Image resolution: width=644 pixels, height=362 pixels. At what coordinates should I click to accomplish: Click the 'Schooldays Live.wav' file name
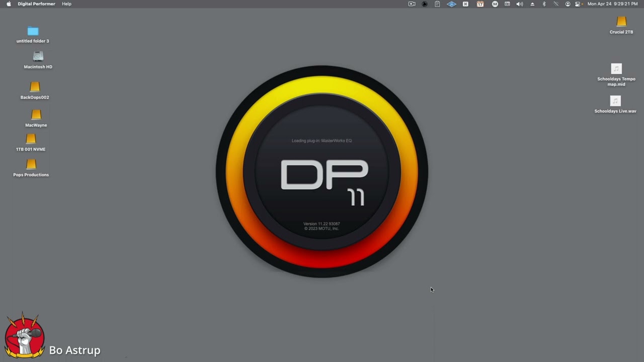tap(615, 111)
